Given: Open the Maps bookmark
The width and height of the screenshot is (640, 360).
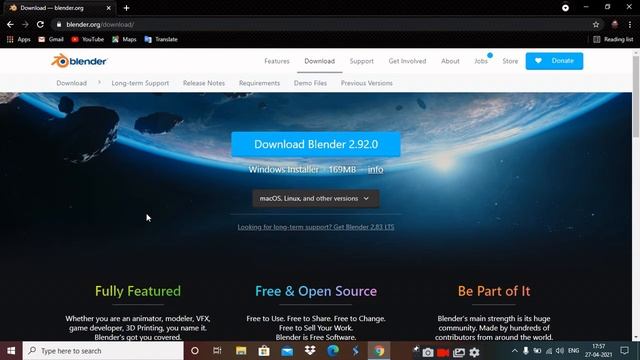Looking at the screenshot, I should (124, 39).
